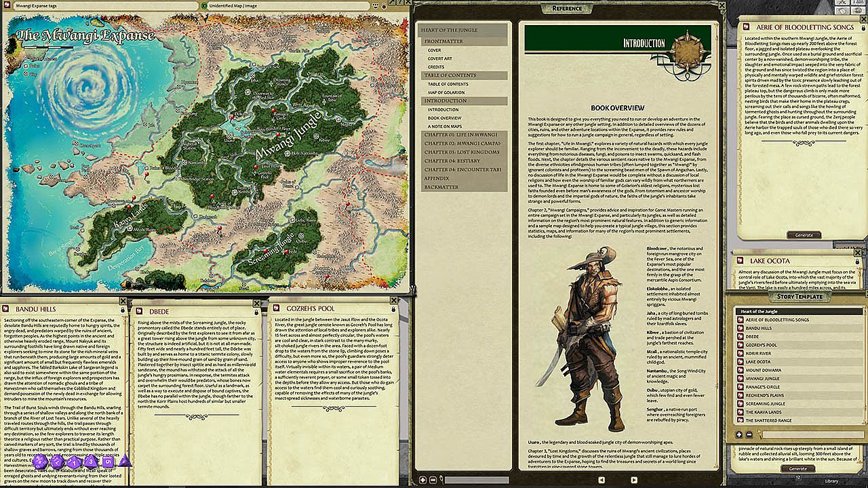Grab the purple d8 die
Screen dimensions: 868x488
click(92, 462)
